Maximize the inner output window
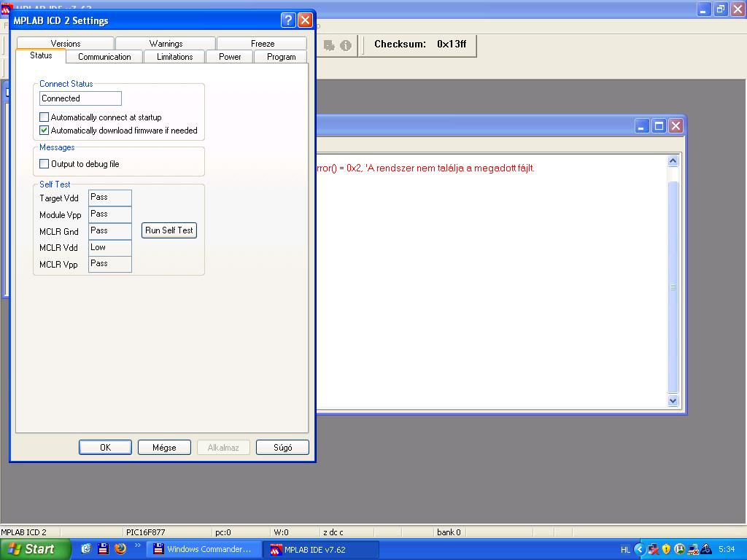 point(659,126)
